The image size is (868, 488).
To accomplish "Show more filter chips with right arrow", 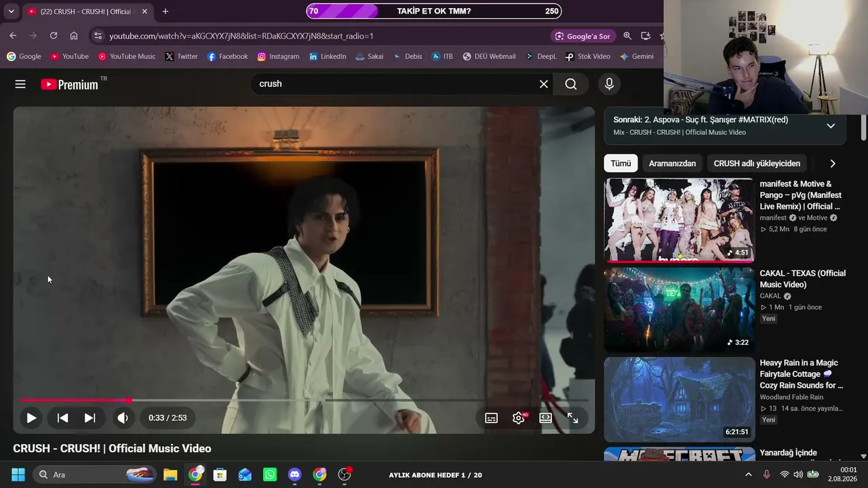I will (833, 163).
